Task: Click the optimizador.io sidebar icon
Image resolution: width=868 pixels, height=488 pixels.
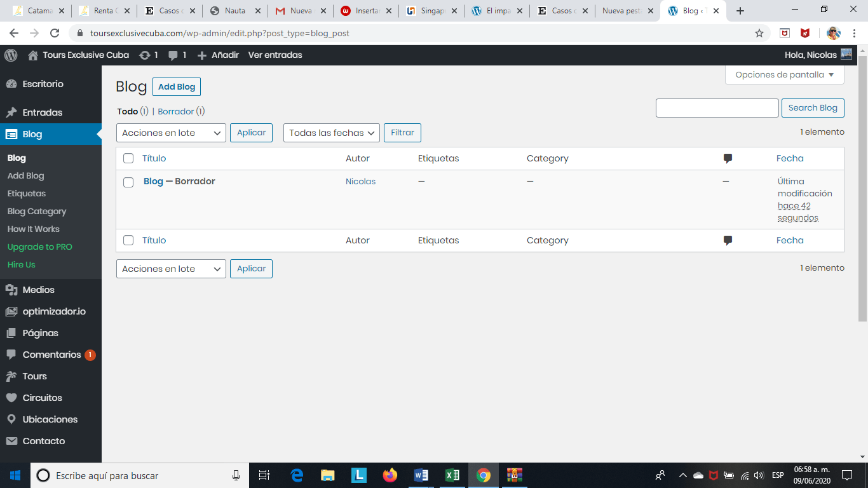Action: tap(11, 311)
